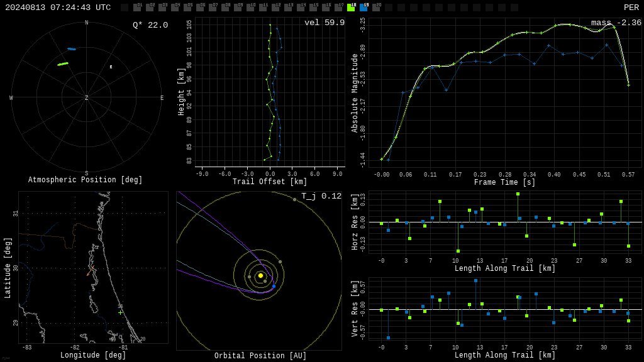The height and width of the screenshot is (362, 644).
Task: Click the blue Earth dot on orbit
Action: [274, 286]
